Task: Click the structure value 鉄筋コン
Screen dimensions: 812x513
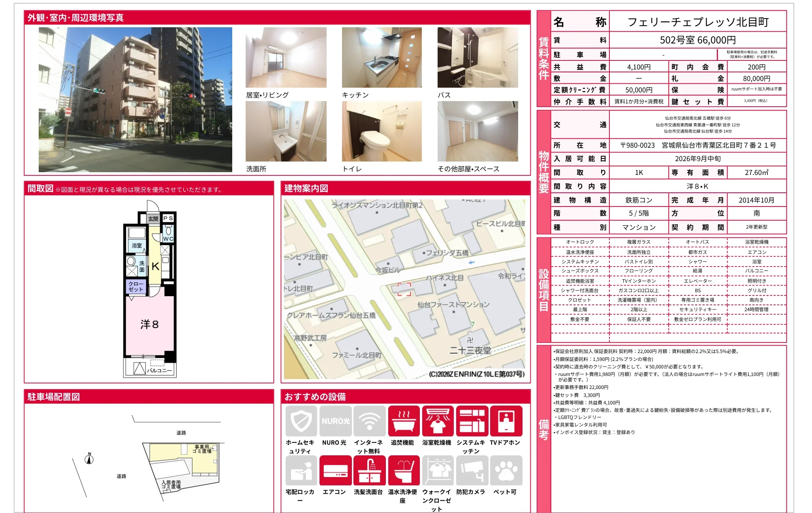Action: [639, 200]
